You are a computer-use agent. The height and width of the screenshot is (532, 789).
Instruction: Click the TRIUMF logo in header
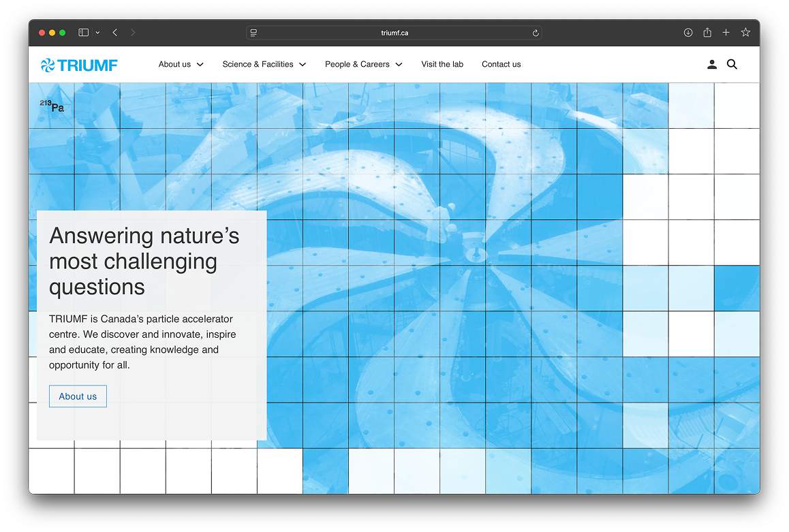(79, 65)
